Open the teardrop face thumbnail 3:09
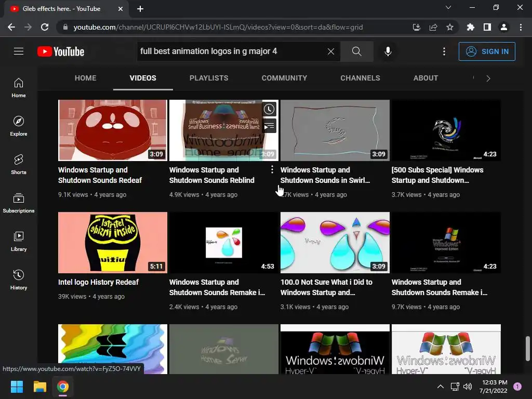 pyautogui.click(x=335, y=243)
